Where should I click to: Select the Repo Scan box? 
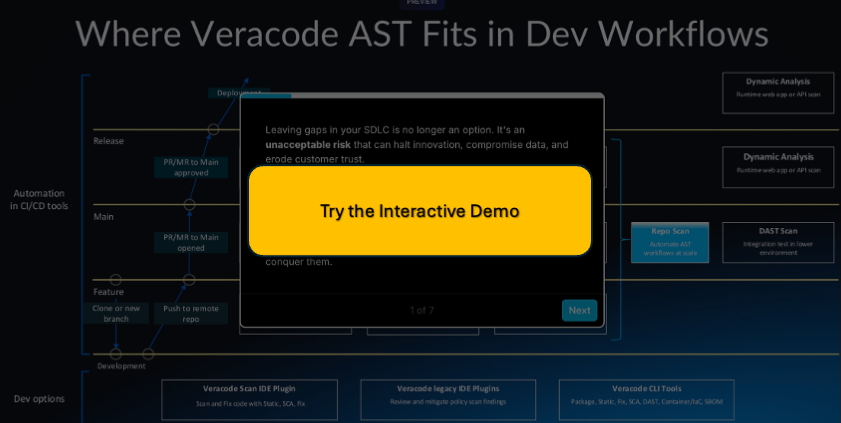670,242
